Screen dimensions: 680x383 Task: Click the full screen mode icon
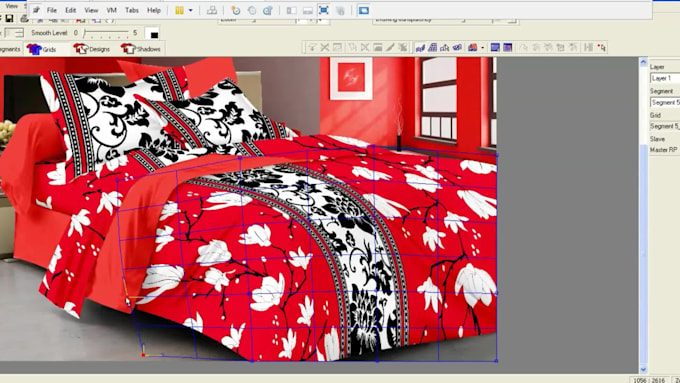pos(324,10)
